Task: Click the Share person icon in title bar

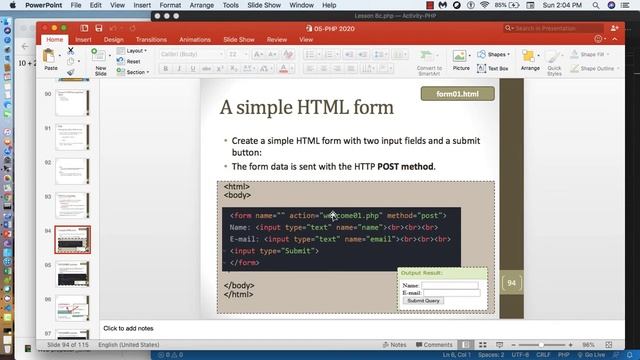Action: pyautogui.click(x=614, y=28)
